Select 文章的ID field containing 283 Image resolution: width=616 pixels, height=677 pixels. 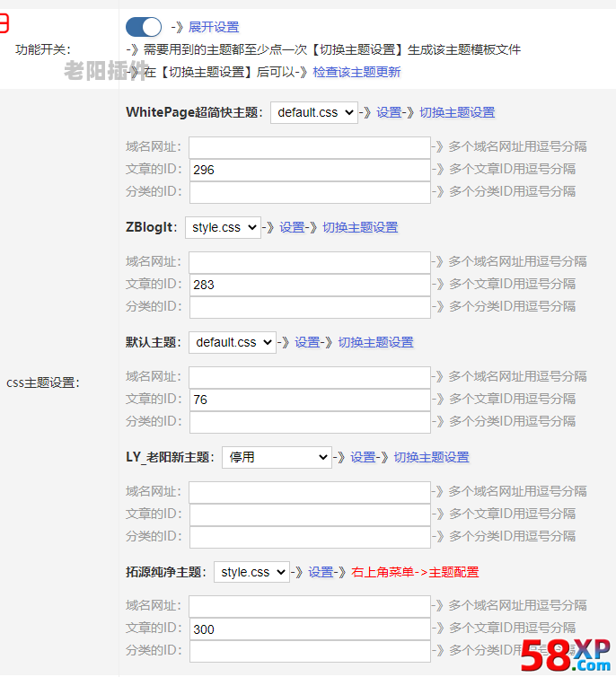(310, 284)
